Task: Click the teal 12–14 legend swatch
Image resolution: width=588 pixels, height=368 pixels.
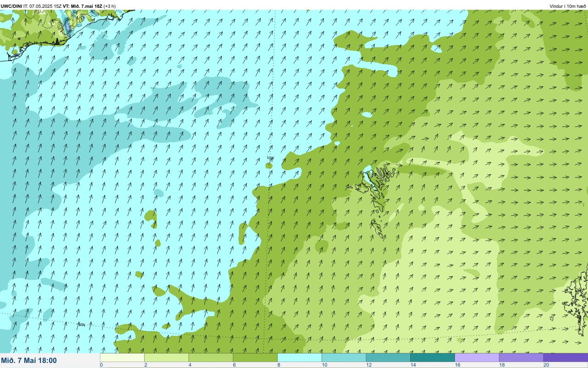Action: click(388, 357)
